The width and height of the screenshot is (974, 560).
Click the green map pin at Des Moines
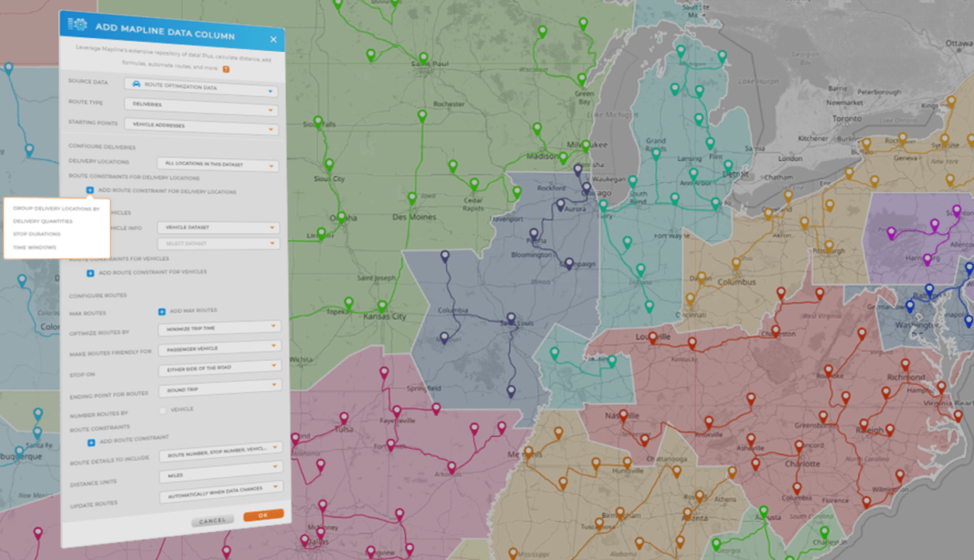[x=411, y=196]
